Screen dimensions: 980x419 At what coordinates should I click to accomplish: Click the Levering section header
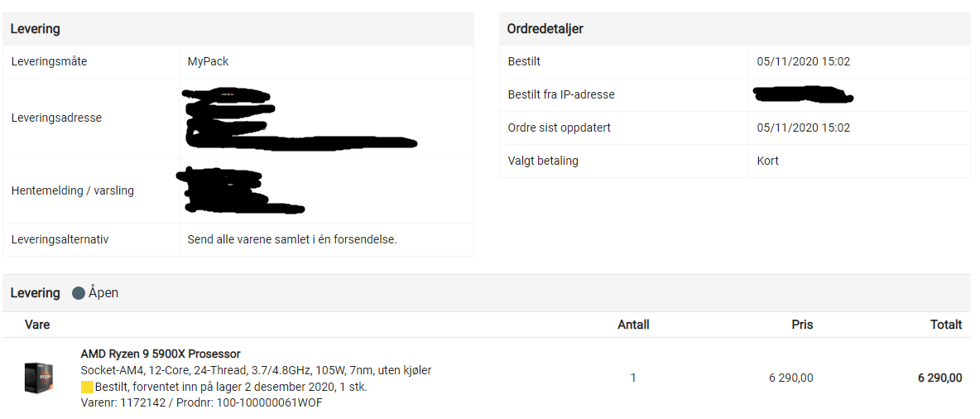tap(35, 29)
